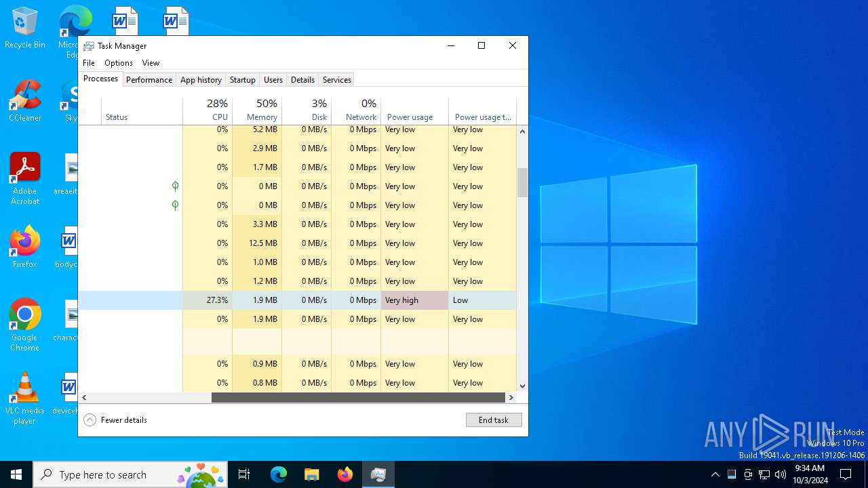Switch to the Services tab

tap(337, 79)
